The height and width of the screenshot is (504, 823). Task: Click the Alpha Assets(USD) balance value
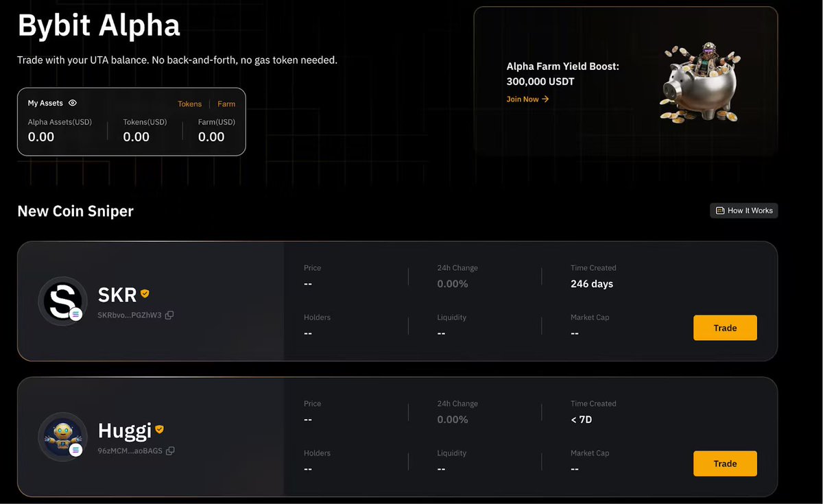point(41,137)
